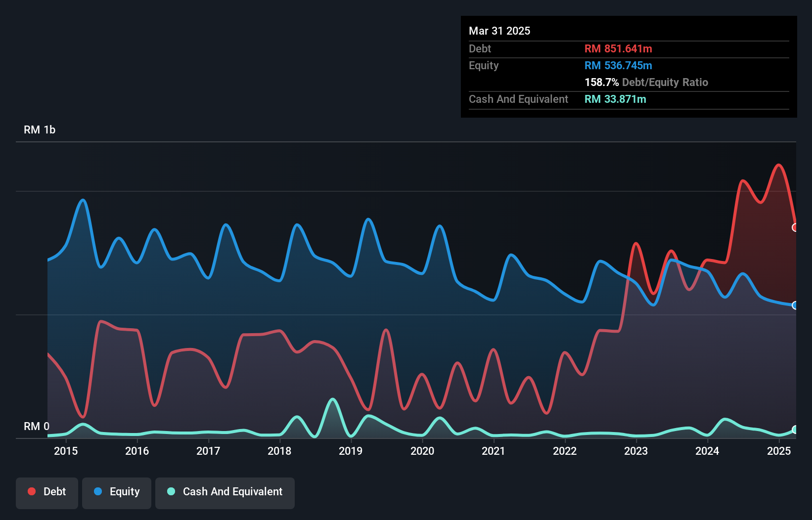812x520 pixels.
Task: Click the 2019 x-axis label
Action: pyautogui.click(x=351, y=451)
